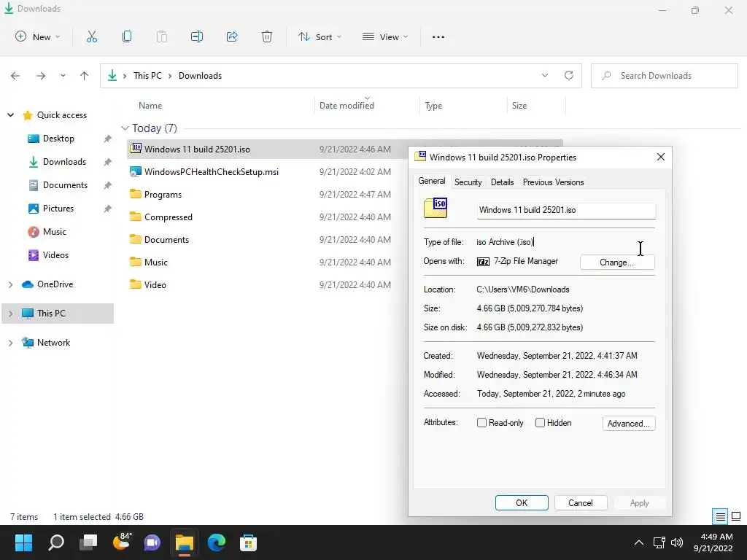The width and height of the screenshot is (747, 560).
Task: Close the Properties dialog with X
Action: point(661,157)
